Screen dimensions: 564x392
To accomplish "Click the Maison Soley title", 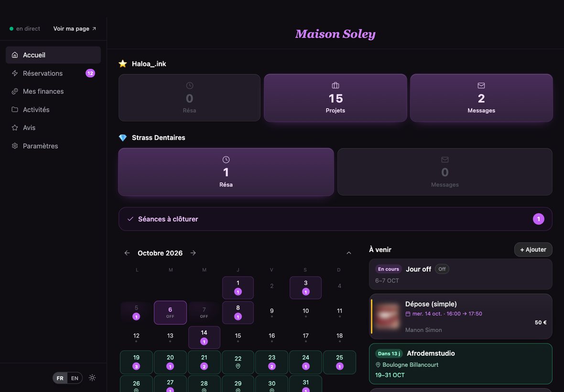I will (335, 34).
